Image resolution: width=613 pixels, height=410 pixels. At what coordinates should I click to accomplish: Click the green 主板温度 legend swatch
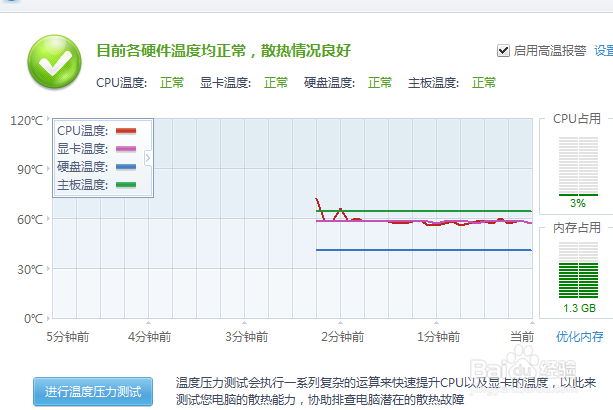(126, 185)
